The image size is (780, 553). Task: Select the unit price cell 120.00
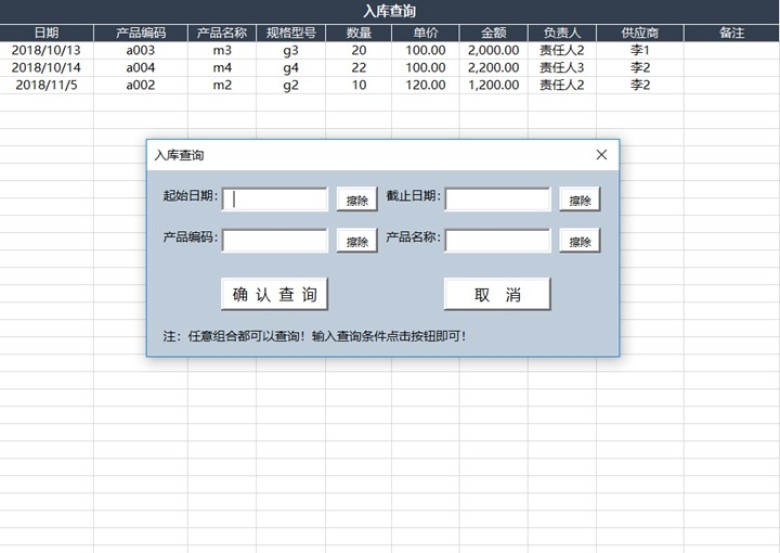coord(425,85)
